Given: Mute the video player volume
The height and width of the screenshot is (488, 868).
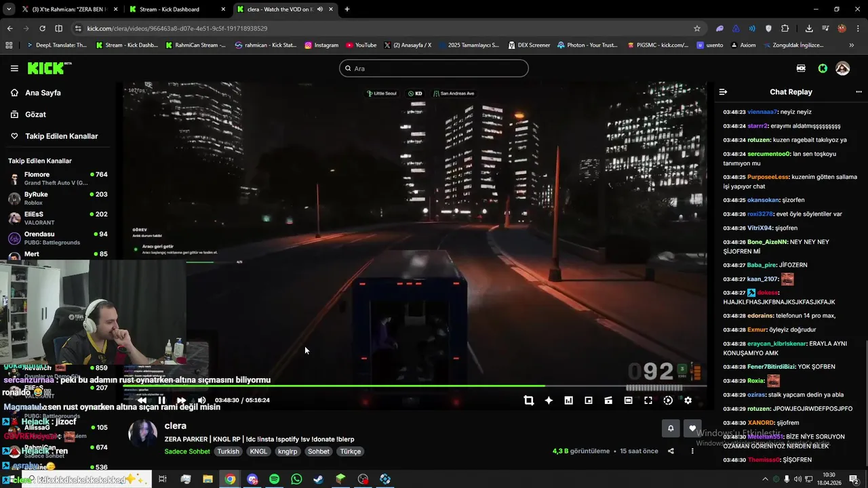Looking at the screenshot, I should point(201,401).
